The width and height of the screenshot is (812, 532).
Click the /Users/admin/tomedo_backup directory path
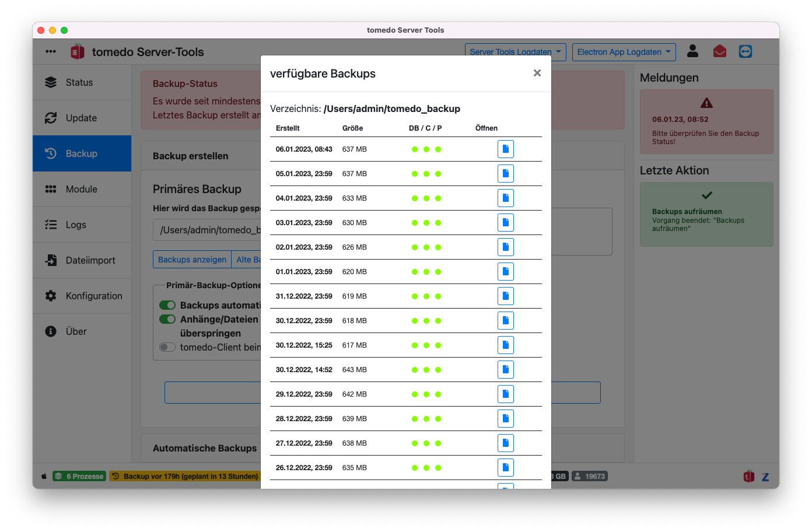(x=392, y=108)
